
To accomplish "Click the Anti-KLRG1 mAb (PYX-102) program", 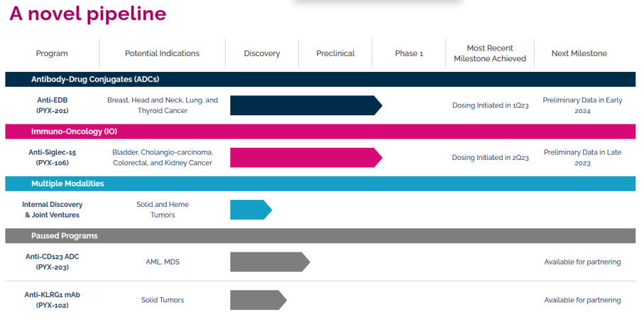I will [x=52, y=299].
